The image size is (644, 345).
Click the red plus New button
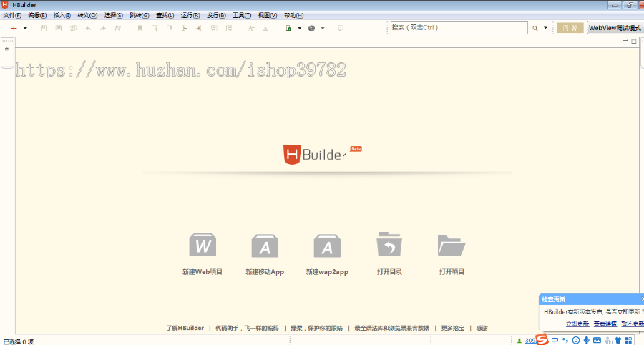tap(14, 29)
